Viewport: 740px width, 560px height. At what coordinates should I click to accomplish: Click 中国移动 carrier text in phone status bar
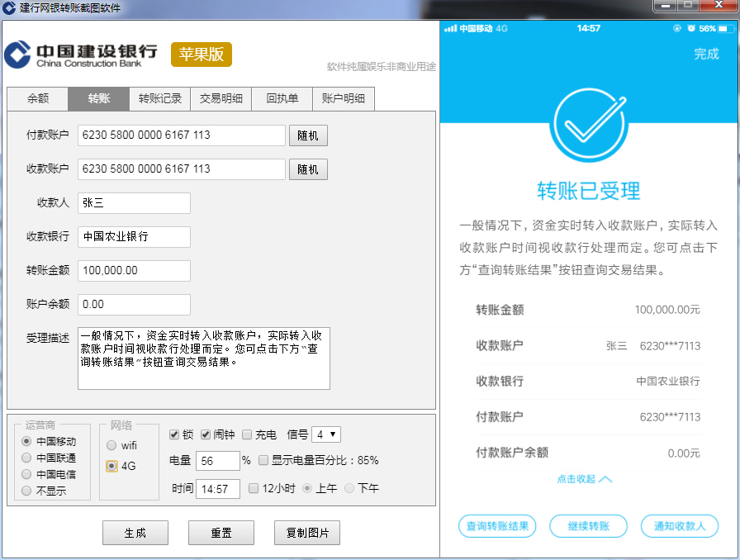pos(477,29)
